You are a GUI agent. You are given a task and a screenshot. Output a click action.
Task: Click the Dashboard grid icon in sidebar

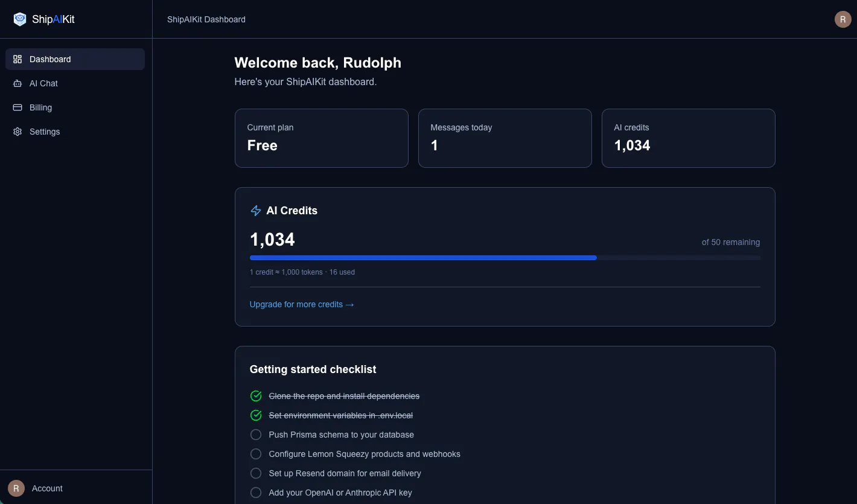point(18,59)
